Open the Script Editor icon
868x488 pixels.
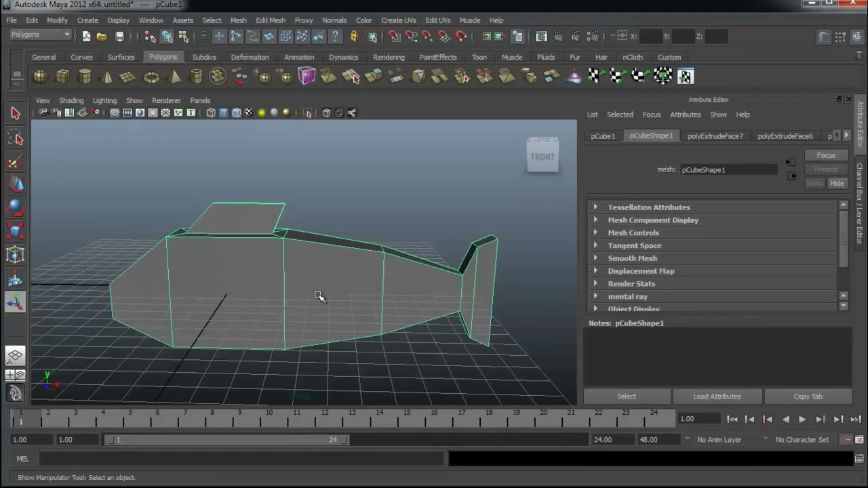859,459
